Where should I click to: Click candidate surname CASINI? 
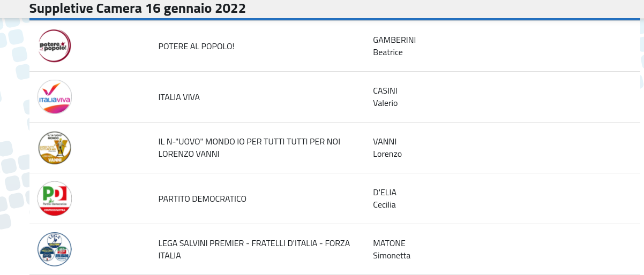coord(385,91)
